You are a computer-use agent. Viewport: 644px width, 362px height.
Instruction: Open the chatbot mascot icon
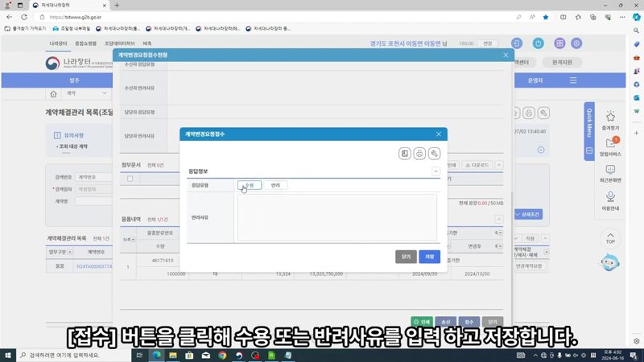[610, 262]
